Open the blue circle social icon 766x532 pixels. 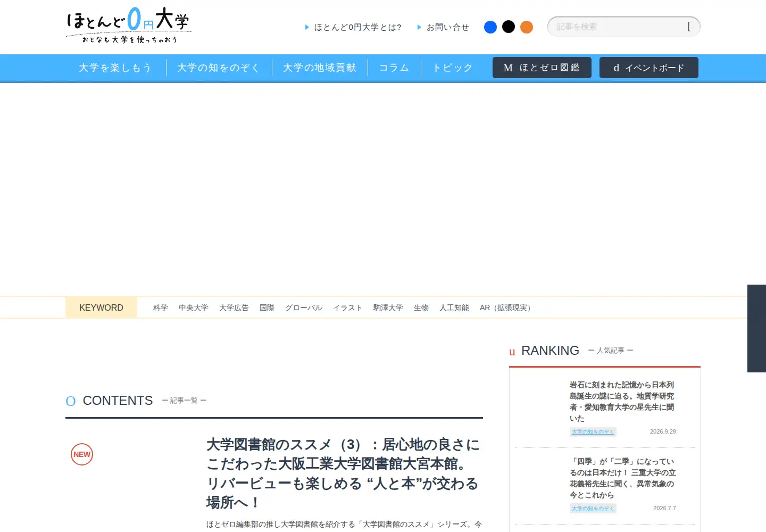pyautogui.click(x=490, y=27)
